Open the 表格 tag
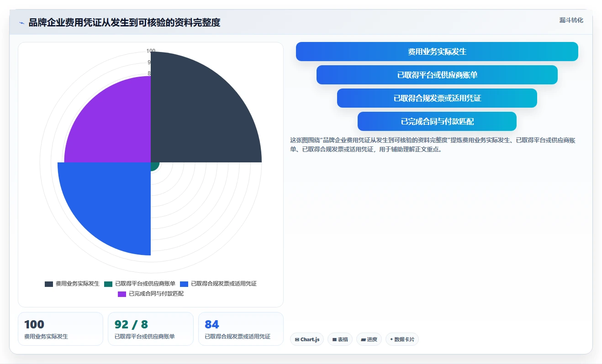The height and width of the screenshot is (364, 602). pos(340,339)
